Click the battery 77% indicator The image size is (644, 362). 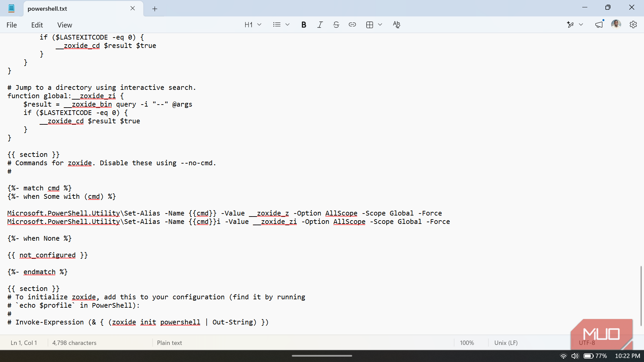pyautogui.click(x=595, y=356)
